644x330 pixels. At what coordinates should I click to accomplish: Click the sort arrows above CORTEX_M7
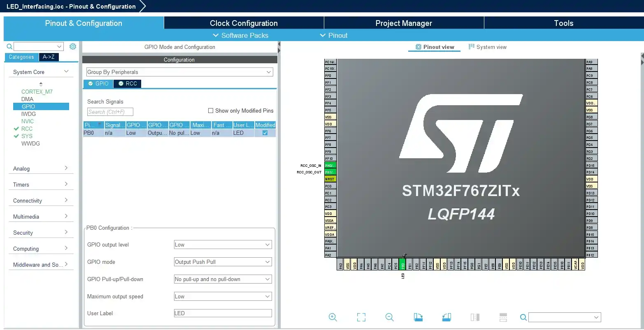tap(41, 84)
